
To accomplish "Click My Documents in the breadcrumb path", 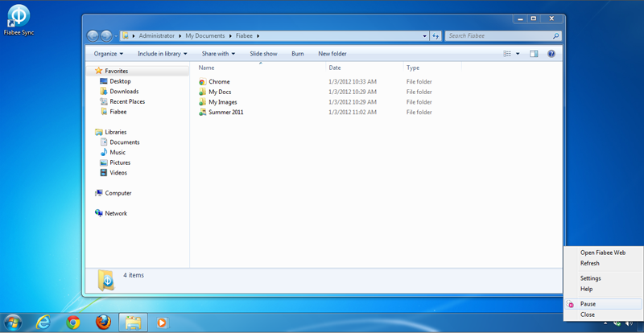I will [205, 36].
